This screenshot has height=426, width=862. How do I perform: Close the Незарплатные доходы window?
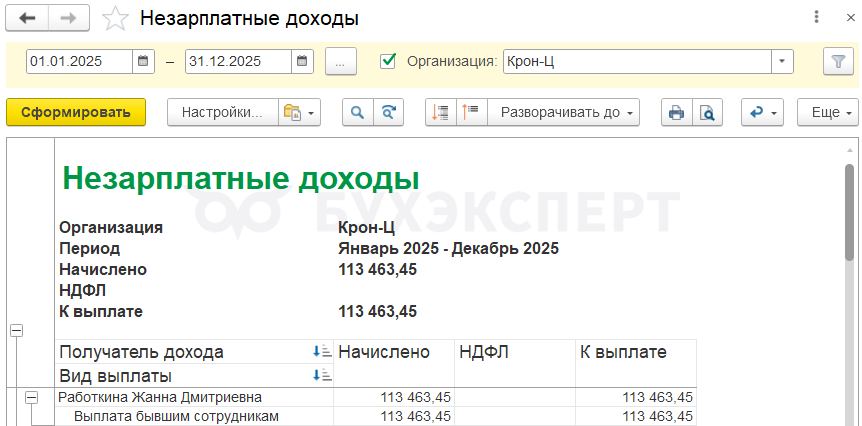pos(850,17)
